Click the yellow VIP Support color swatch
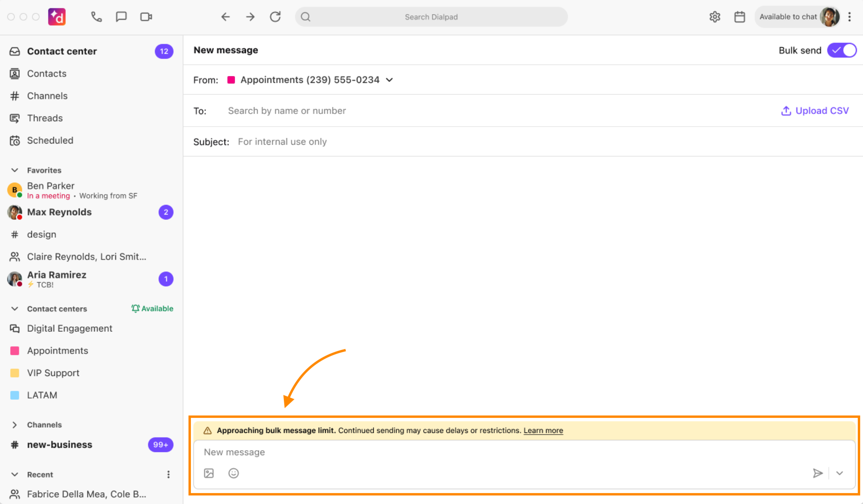Screen dimensions: 863x504 tap(15, 373)
